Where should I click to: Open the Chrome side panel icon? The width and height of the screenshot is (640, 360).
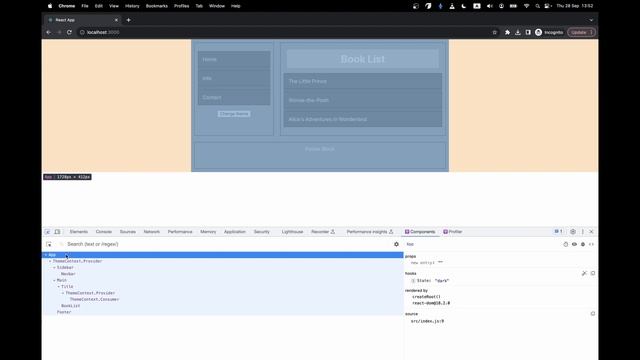pyautogui.click(x=528, y=32)
